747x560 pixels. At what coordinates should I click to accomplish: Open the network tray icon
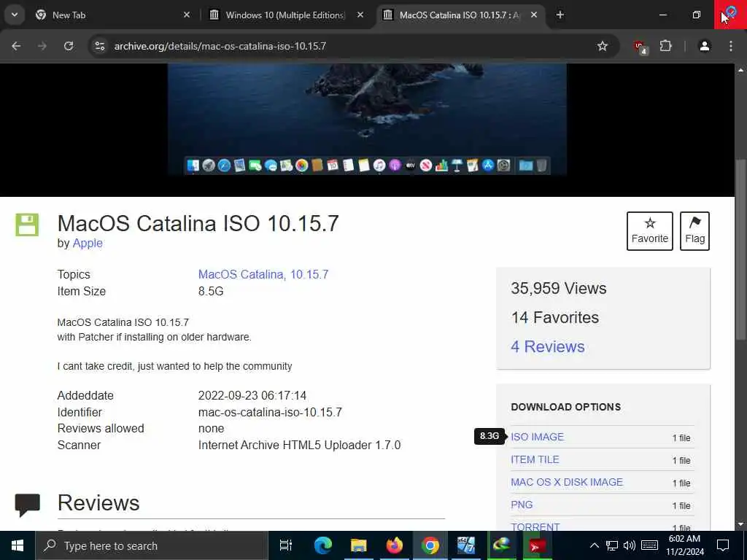pos(612,545)
